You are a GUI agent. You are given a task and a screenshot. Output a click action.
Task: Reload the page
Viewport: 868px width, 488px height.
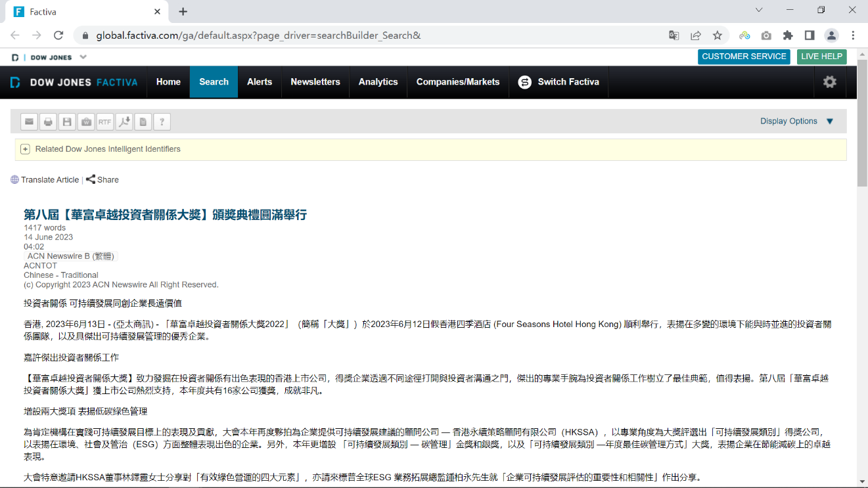[58, 35]
